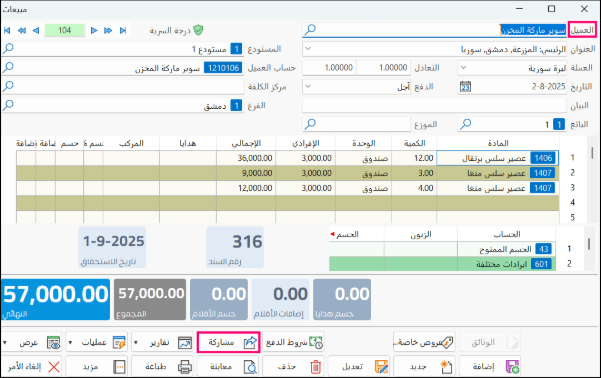
Task: Select total cell 9,000.00
Action: click(246, 173)
